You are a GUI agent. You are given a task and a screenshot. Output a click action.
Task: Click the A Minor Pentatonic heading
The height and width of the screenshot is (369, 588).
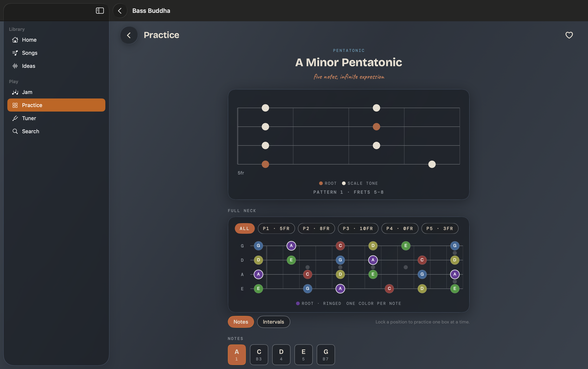(x=349, y=62)
